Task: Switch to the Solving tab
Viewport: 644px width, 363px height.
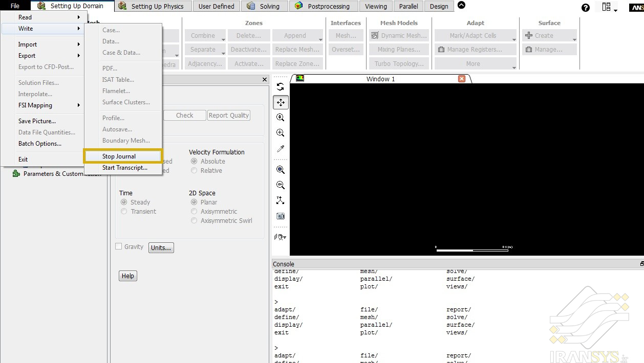Action: tap(264, 6)
